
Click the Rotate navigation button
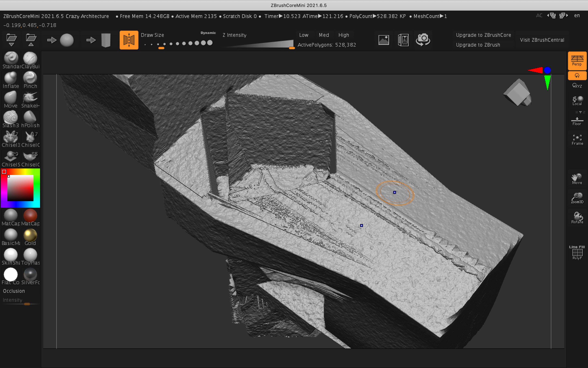[x=577, y=218]
